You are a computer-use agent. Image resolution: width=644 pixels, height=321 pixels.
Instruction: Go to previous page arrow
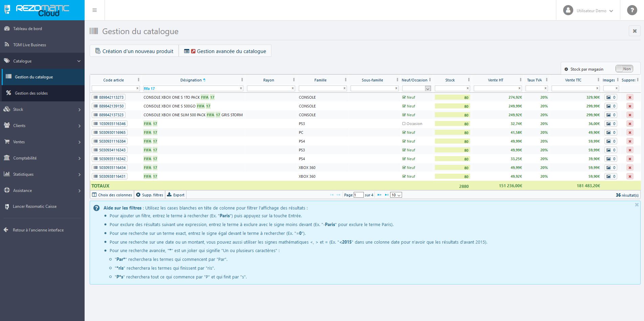point(338,195)
